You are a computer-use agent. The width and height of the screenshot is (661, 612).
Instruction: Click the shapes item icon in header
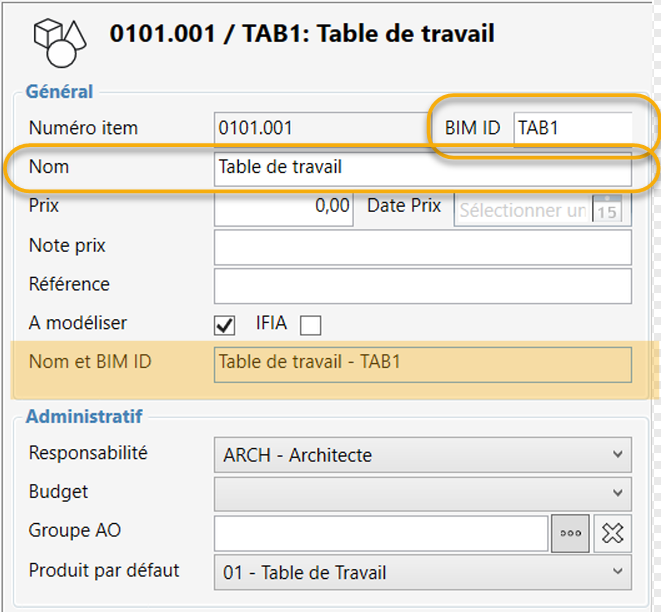click(x=58, y=41)
